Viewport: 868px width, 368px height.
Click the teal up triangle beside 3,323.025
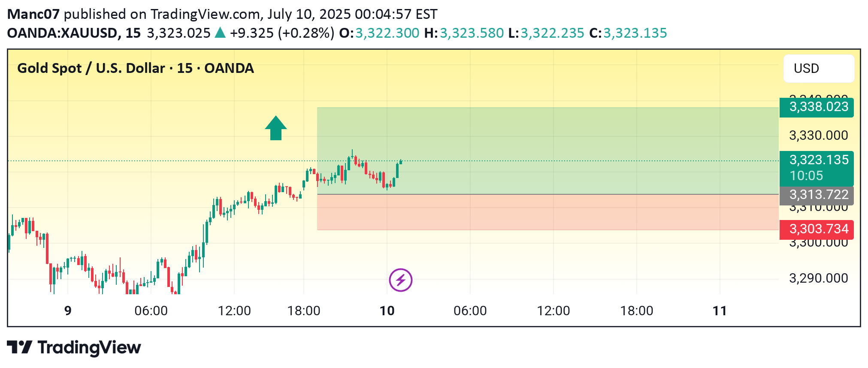click(x=220, y=33)
